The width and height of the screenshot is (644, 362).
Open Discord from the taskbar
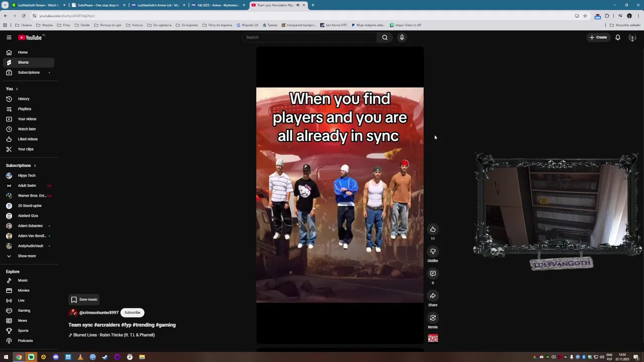56,357
